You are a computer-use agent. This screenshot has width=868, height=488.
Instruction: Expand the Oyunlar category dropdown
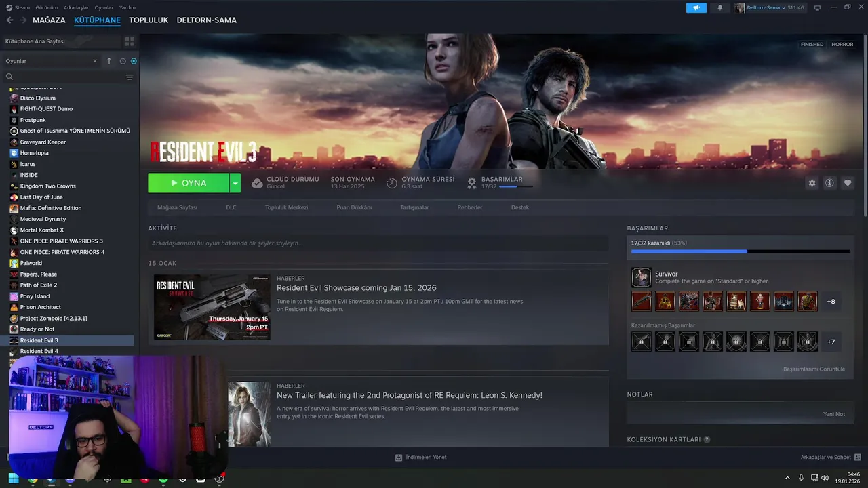click(94, 61)
